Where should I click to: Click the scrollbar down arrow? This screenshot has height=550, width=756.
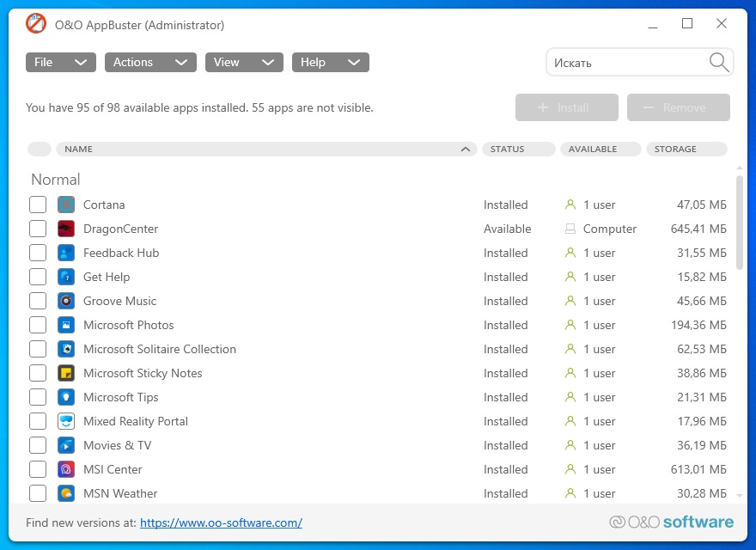point(740,496)
